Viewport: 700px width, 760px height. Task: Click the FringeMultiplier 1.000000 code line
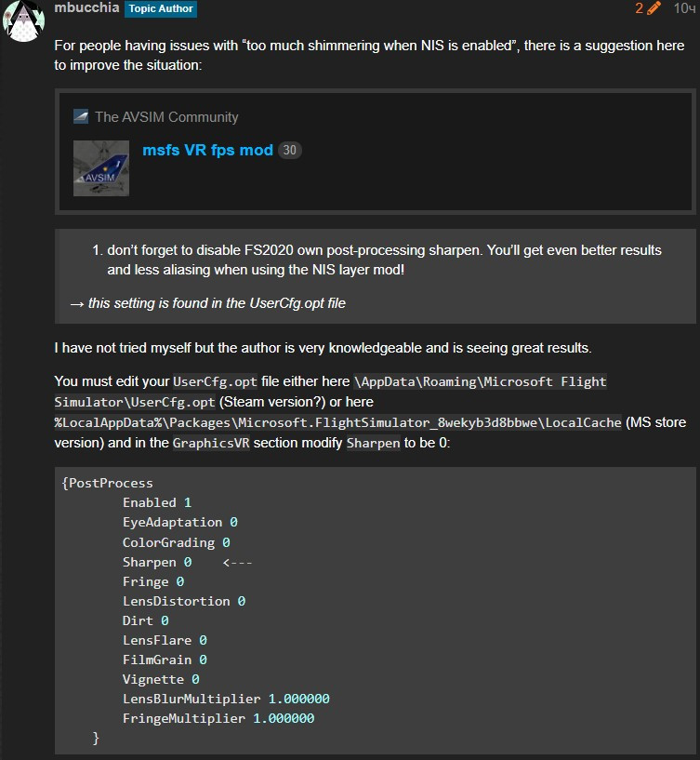coord(218,718)
